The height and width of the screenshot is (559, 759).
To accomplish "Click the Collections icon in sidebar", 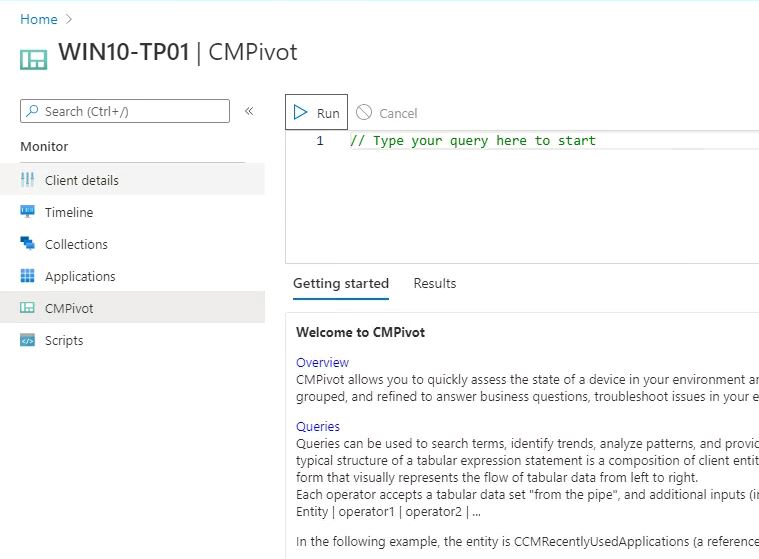I will click(27, 244).
